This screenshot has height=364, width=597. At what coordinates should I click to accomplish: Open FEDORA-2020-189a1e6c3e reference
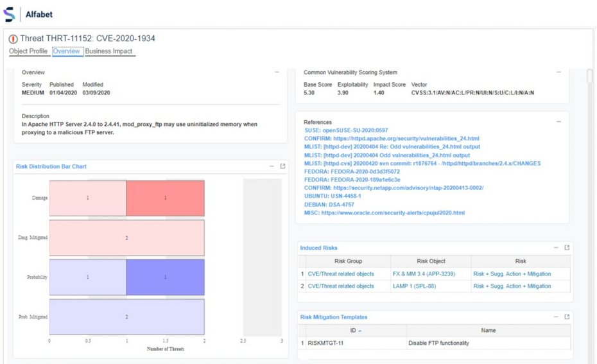[x=352, y=180]
